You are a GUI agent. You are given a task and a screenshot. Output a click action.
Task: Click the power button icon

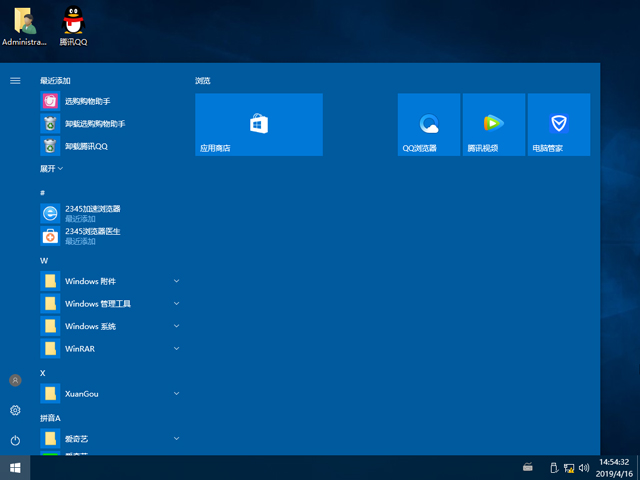[15, 440]
